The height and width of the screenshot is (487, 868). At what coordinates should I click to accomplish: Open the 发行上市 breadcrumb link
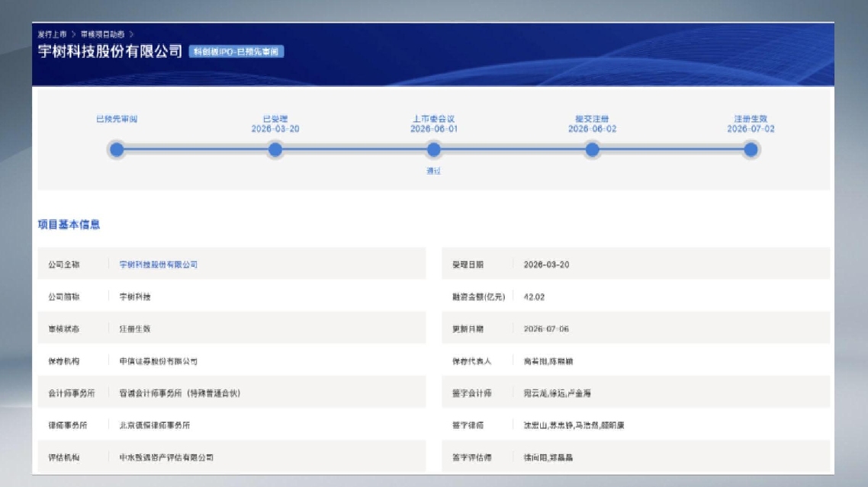(52, 34)
